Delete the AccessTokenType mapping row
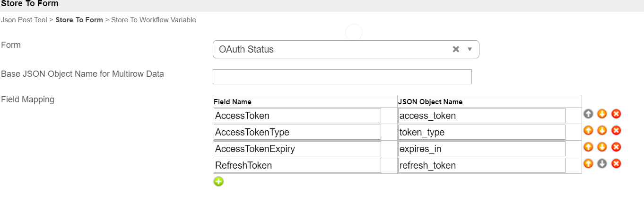The height and width of the screenshot is (198, 644). point(616,130)
